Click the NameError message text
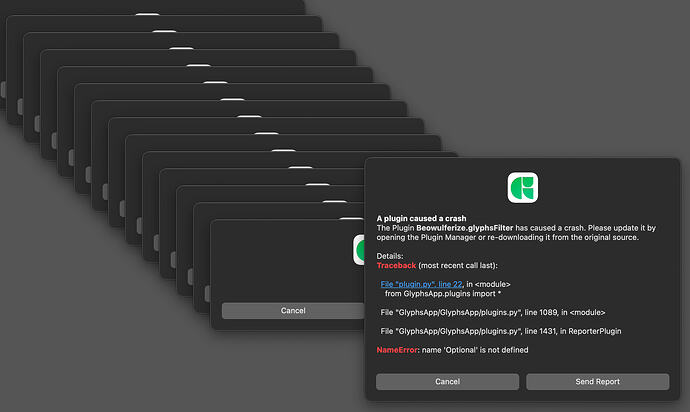Viewport: 690px width, 412px height. 452,350
